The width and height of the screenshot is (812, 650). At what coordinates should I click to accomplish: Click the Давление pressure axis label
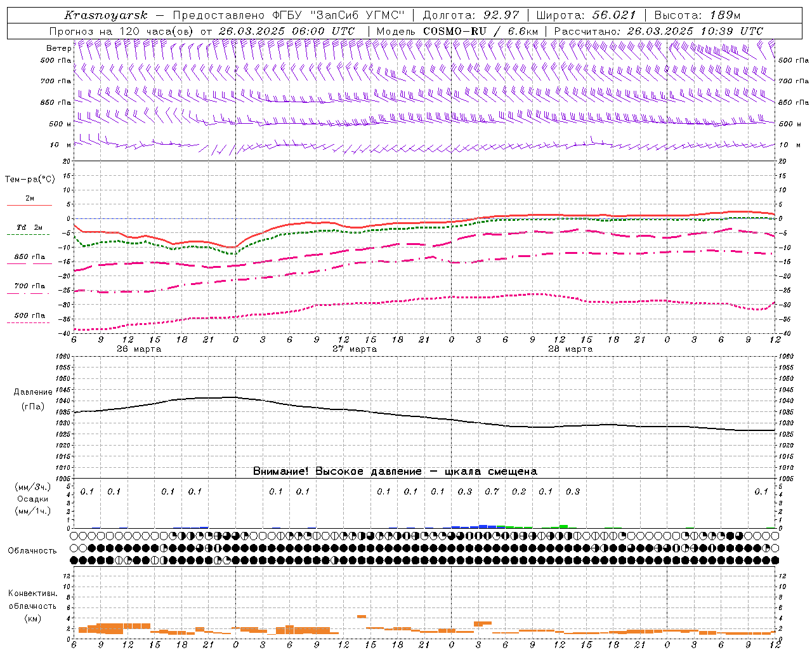(x=33, y=392)
